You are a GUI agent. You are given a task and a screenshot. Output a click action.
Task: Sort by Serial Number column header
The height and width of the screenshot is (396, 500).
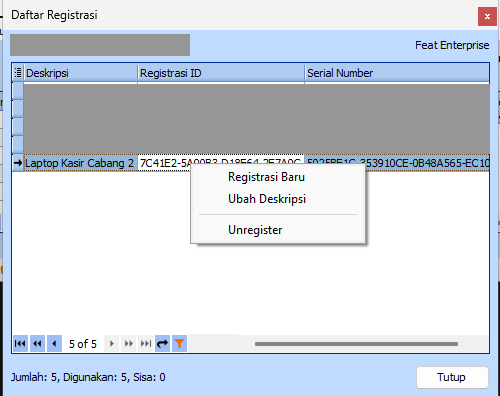click(x=397, y=73)
